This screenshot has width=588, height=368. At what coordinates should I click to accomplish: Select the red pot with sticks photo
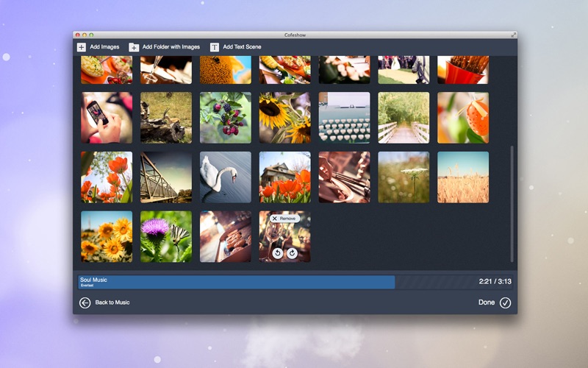[463, 70]
